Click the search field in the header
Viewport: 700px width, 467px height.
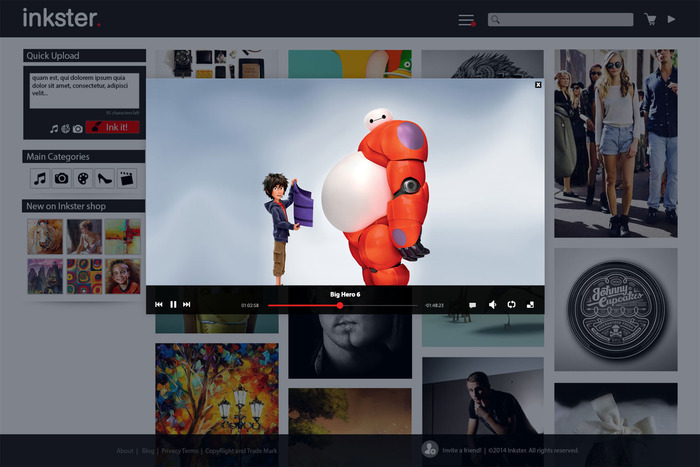point(560,20)
